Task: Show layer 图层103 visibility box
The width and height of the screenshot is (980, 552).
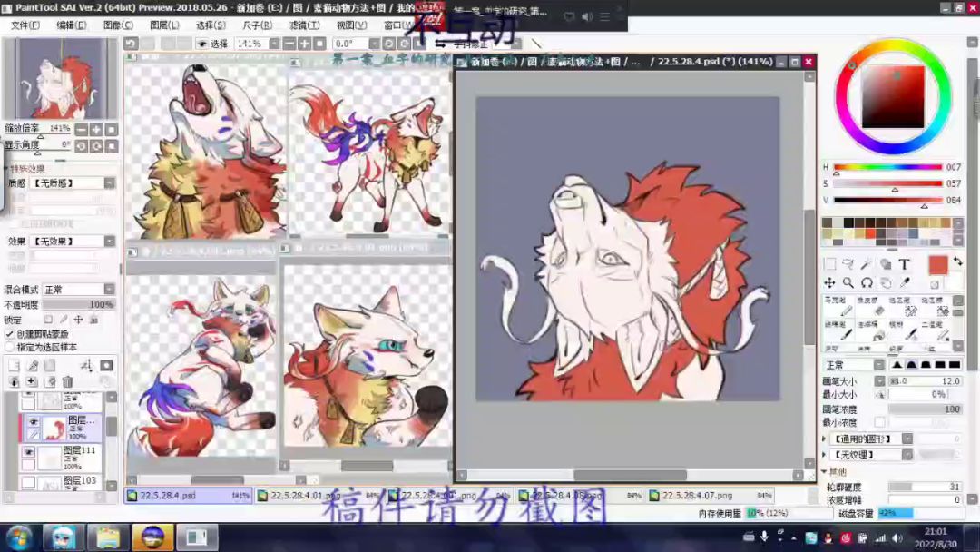Action: point(28,482)
